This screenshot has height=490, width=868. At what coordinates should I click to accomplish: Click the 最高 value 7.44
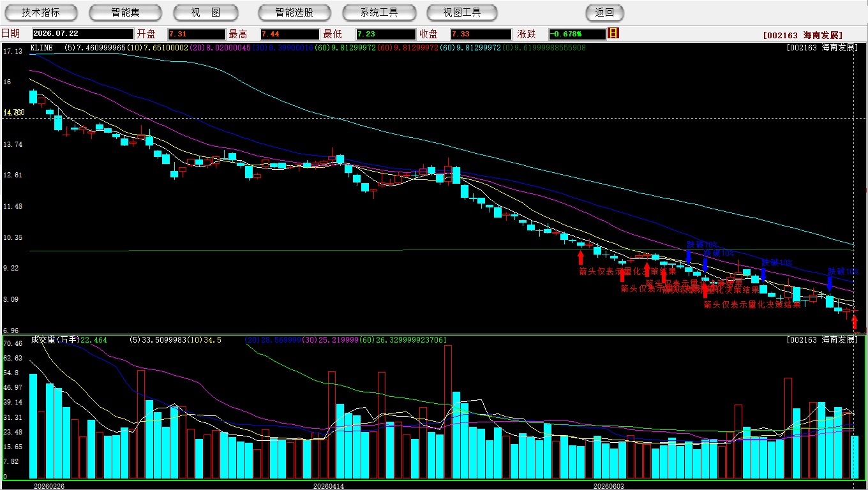[x=290, y=34]
